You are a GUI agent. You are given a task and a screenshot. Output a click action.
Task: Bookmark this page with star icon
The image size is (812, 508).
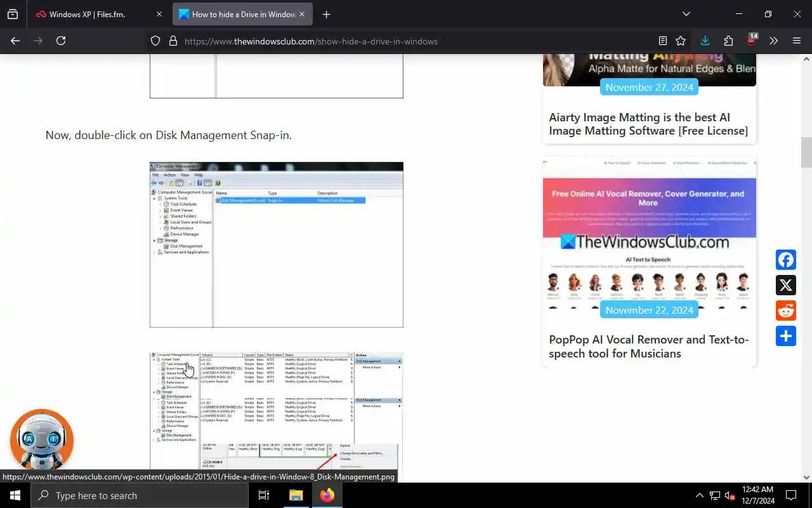pyautogui.click(x=681, y=41)
